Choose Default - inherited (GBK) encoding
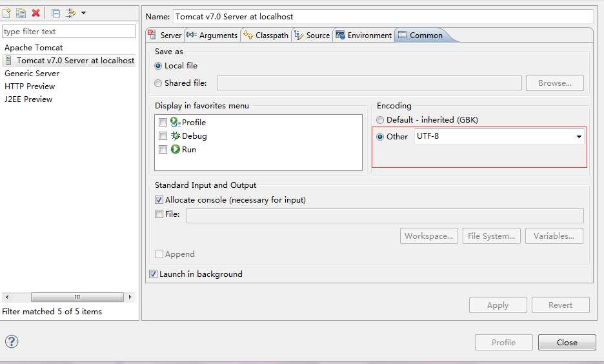 pyautogui.click(x=380, y=120)
